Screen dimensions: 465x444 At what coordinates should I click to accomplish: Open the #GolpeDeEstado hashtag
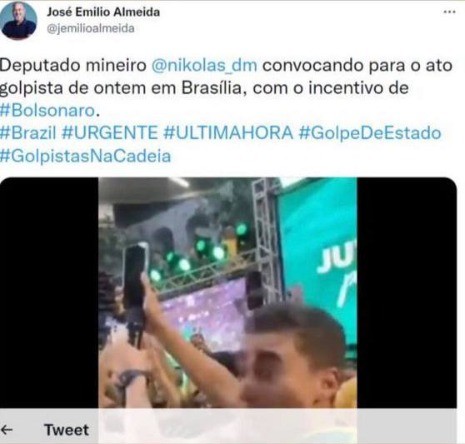(370, 133)
